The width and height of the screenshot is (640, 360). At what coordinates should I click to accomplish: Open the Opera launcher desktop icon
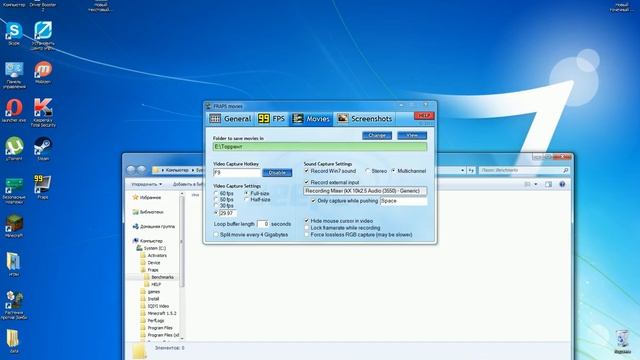[14, 110]
